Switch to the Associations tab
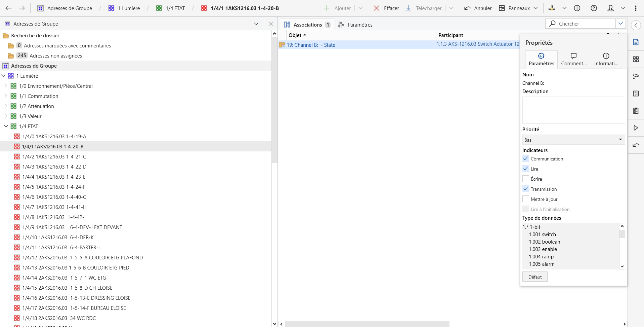This screenshot has width=644, height=327. point(307,25)
